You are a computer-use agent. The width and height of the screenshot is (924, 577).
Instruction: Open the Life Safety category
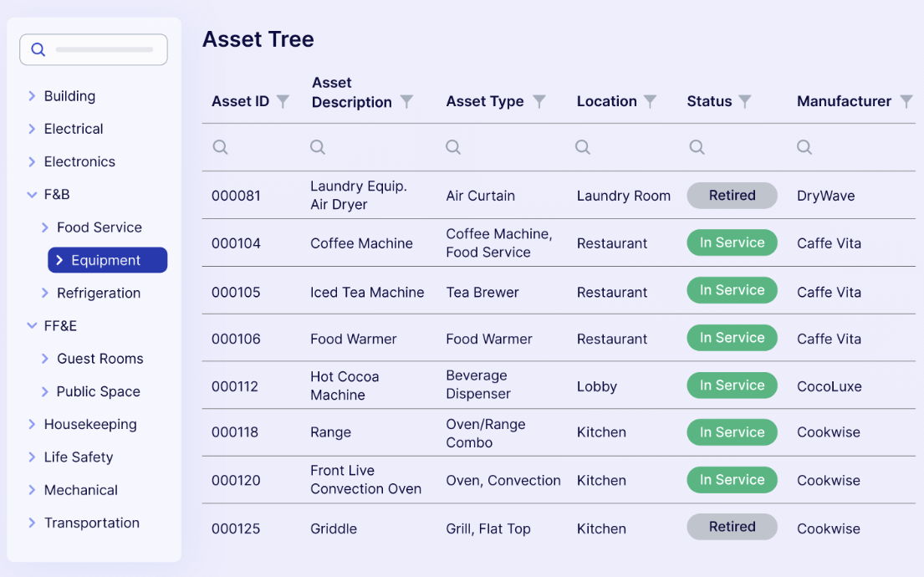pos(78,457)
